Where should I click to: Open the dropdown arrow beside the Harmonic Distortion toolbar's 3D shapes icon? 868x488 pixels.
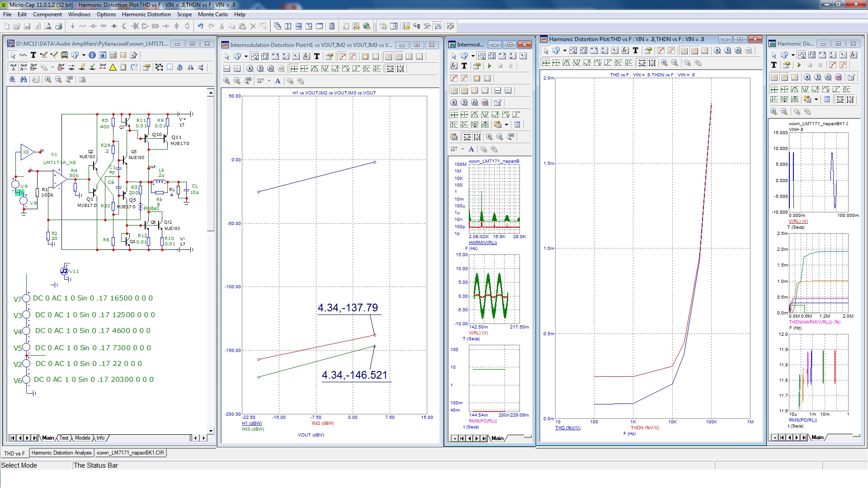[565, 51]
